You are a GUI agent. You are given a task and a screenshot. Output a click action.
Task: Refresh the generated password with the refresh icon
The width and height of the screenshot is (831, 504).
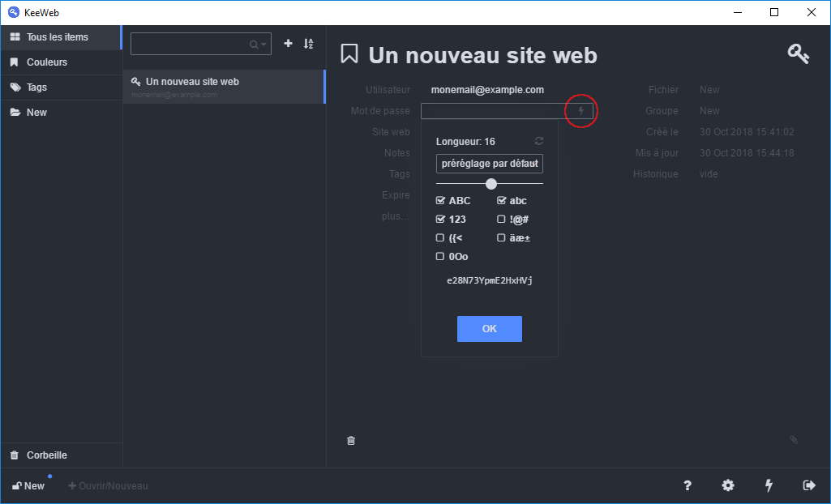click(538, 139)
